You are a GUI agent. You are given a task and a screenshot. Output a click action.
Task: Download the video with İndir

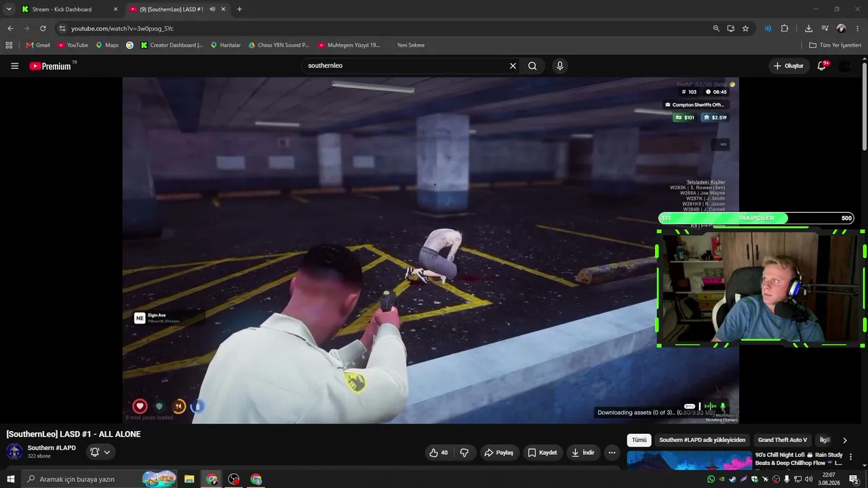pyautogui.click(x=583, y=453)
